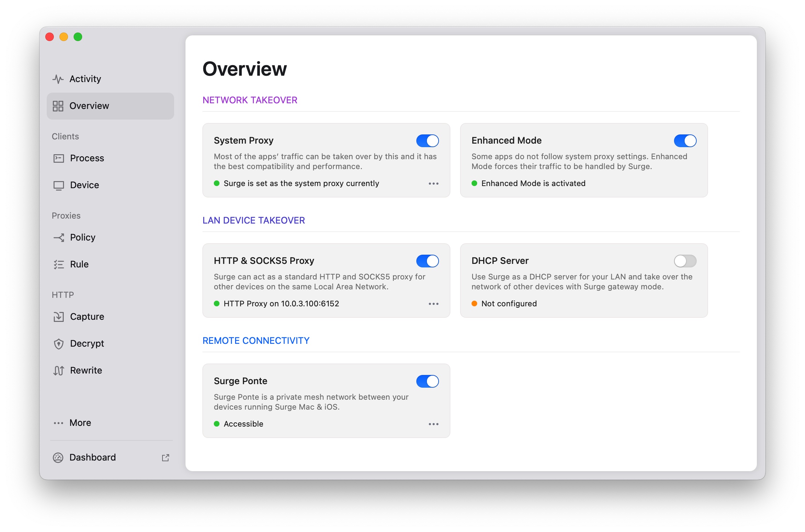Click the Device monitor icon

58,185
